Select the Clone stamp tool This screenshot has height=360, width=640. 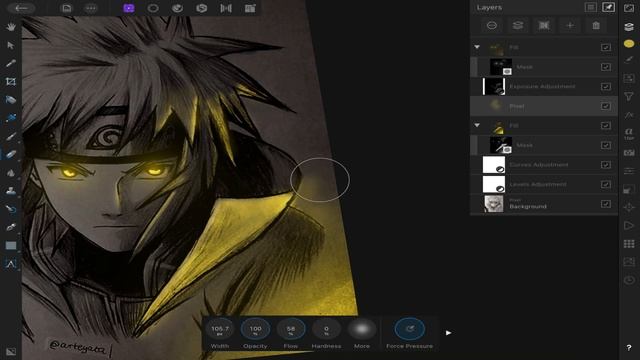point(11,191)
